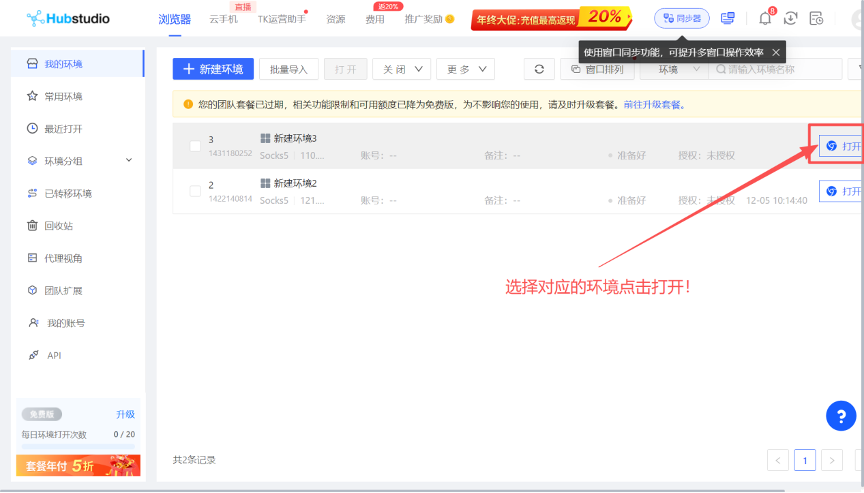Viewport: 864px width, 493px height.
Task: Go to 常用环境 favorites in sidebar
Action: tap(63, 96)
